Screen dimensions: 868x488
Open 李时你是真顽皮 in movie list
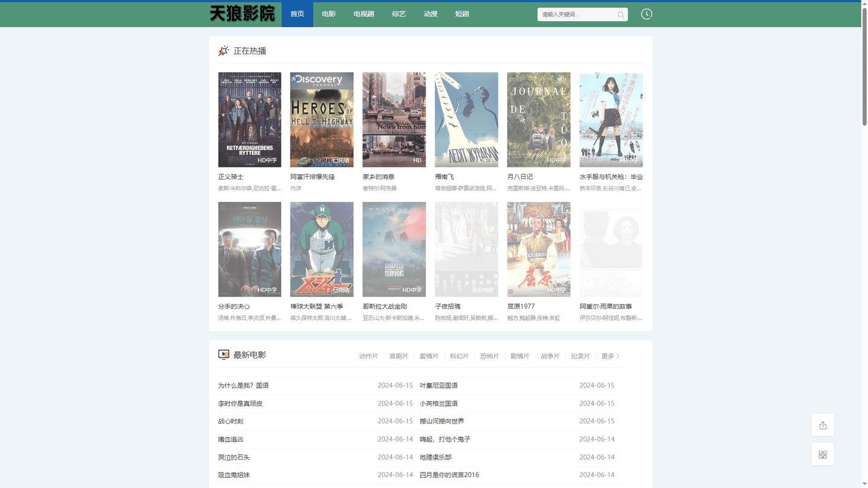click(x=241, y=404)
